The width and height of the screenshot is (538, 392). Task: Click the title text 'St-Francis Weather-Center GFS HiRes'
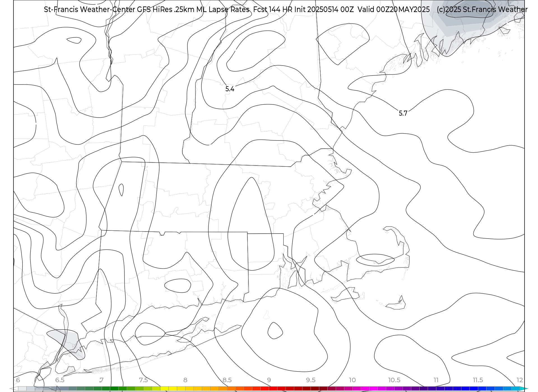click(108, 10)
